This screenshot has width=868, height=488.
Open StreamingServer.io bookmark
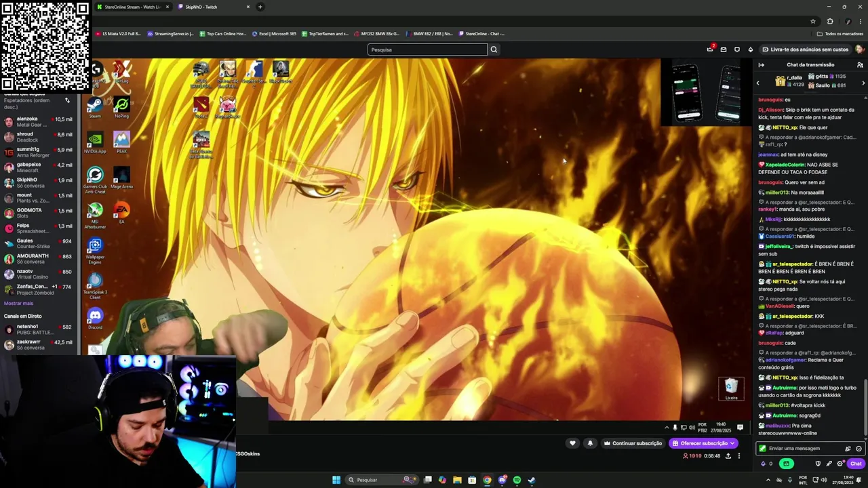(170, 33)
